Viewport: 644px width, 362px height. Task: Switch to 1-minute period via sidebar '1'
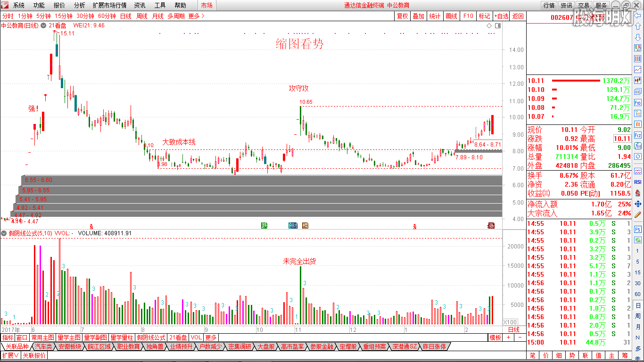[x=638, y=251]
